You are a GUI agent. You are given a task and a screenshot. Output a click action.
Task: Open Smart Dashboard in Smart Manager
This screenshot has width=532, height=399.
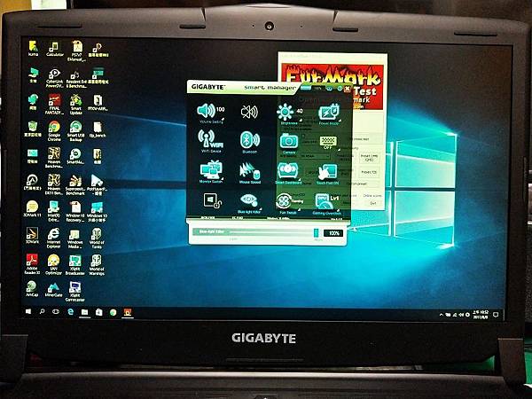[x=288, y=173]
